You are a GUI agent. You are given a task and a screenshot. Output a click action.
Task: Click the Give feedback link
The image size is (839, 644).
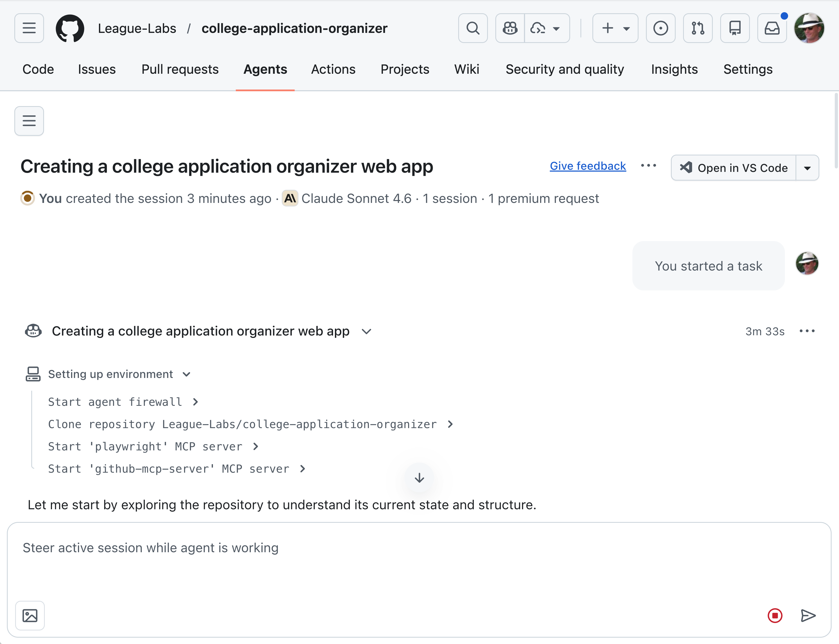pyautogui.click(x=588, y=166)
